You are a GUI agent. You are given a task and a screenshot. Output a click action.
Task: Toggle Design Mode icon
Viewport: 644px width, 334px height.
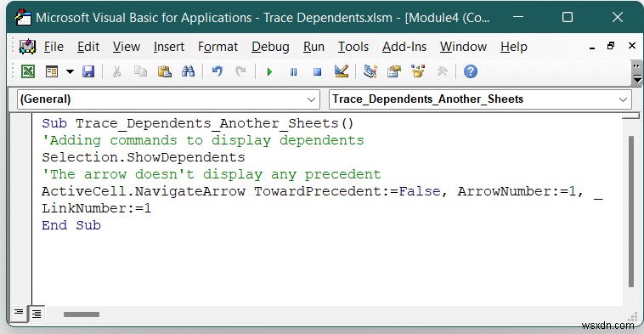point(342,72)
